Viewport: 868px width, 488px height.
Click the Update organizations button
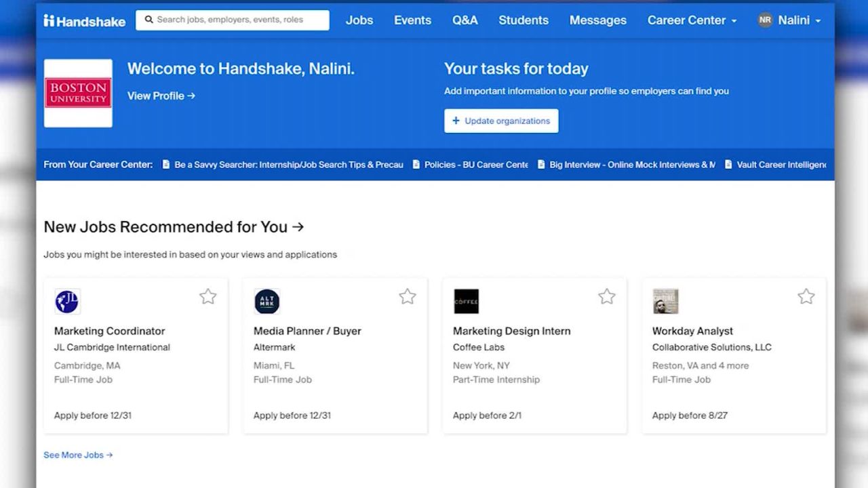pos(501,121)
